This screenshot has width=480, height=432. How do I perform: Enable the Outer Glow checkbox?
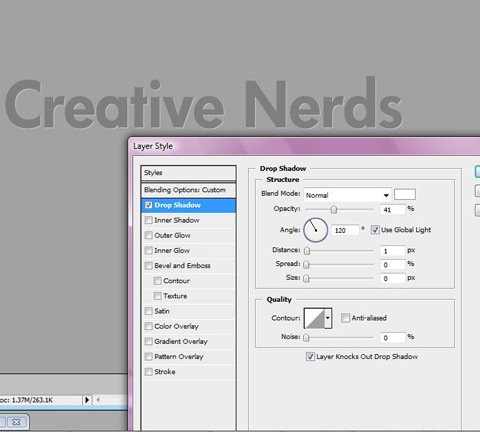(x=148, y=235)
